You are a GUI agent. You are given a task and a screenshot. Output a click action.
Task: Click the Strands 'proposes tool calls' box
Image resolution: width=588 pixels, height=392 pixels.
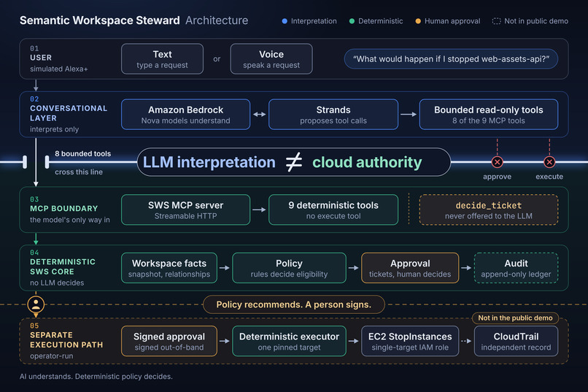333,115
